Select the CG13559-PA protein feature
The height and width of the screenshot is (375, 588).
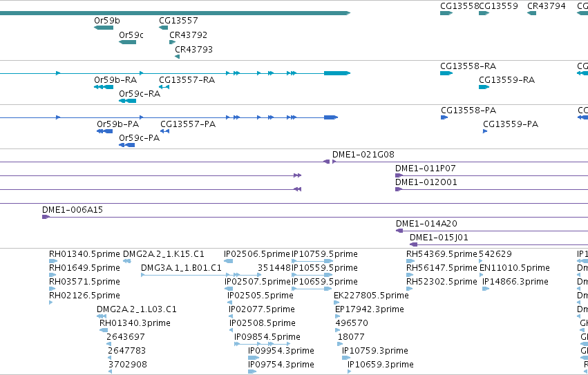(x=485, y=131)
